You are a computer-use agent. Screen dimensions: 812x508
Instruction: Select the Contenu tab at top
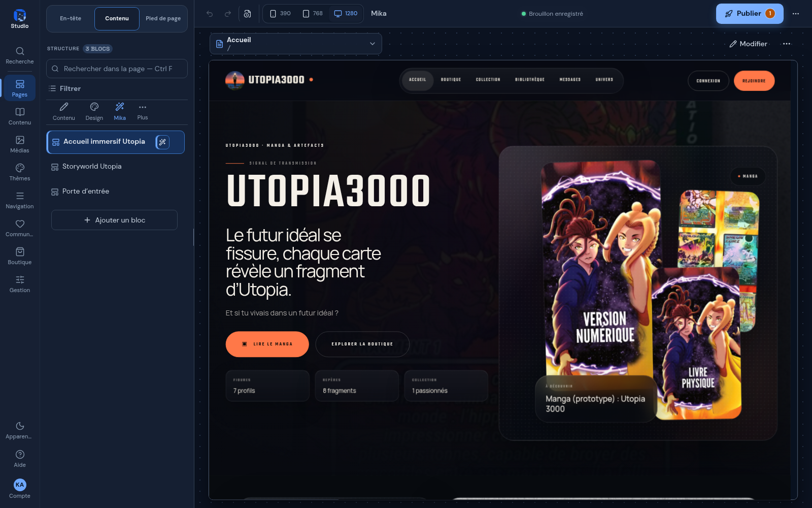click(x=117, y=18)
